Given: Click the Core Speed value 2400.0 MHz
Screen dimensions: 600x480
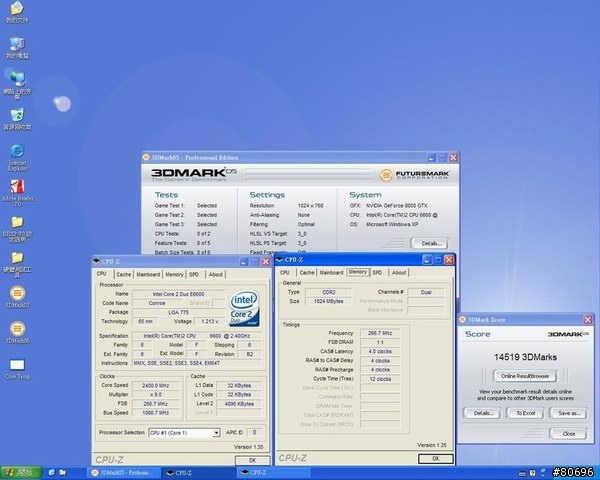Looking at the screenshot, I should click(x=155, y=385).
